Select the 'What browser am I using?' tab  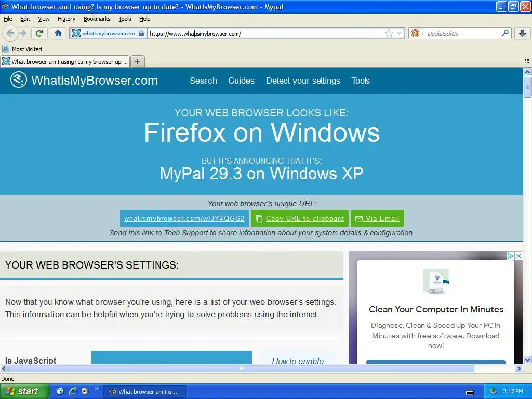pos(65,61)
